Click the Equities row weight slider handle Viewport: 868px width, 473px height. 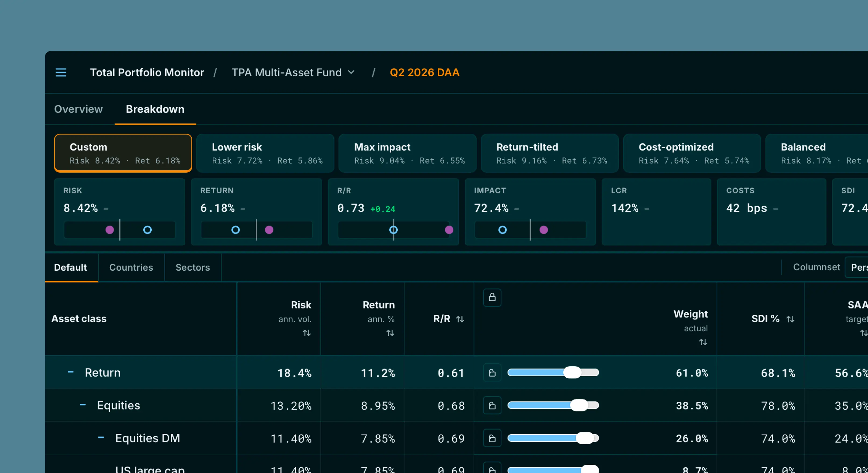[579, 405]
